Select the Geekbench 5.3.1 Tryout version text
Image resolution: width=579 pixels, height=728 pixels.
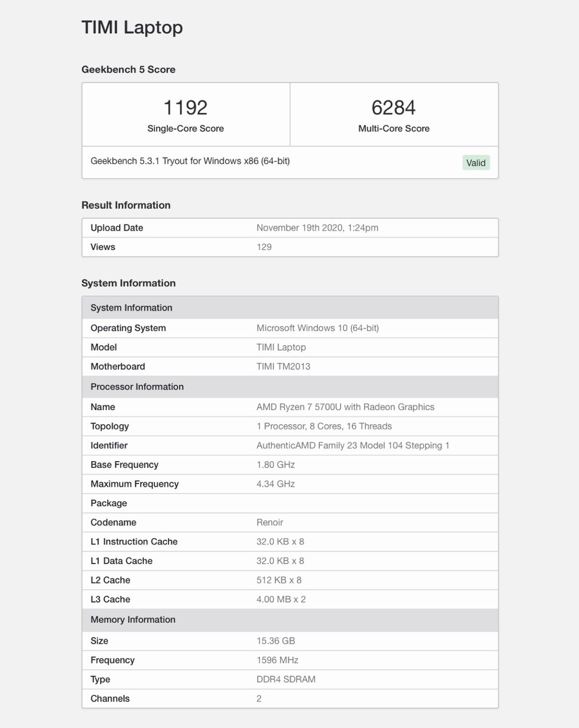[x=190, y=161]
